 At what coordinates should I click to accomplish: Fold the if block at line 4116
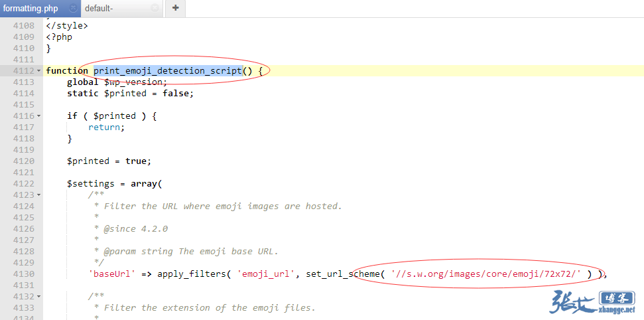[x=38, y=116]
